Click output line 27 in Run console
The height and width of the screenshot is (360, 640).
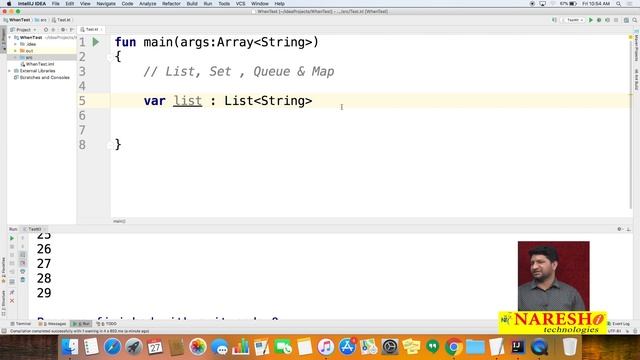pos(44,264)
